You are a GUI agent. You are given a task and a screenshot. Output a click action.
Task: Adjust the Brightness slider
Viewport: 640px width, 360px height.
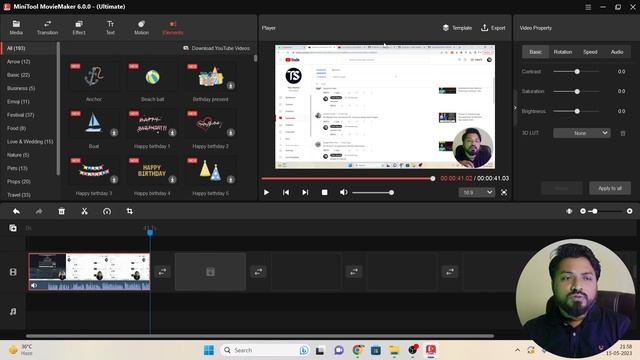tap(576, 111)
